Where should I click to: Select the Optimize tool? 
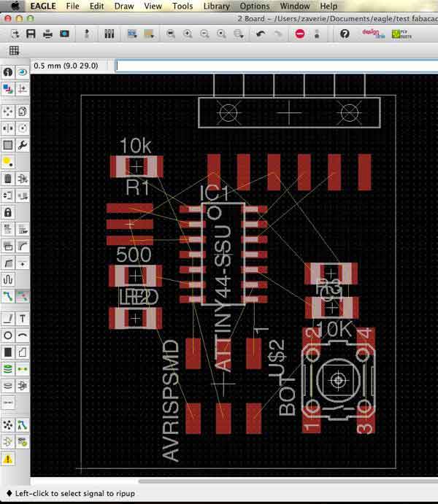[23, 263]
